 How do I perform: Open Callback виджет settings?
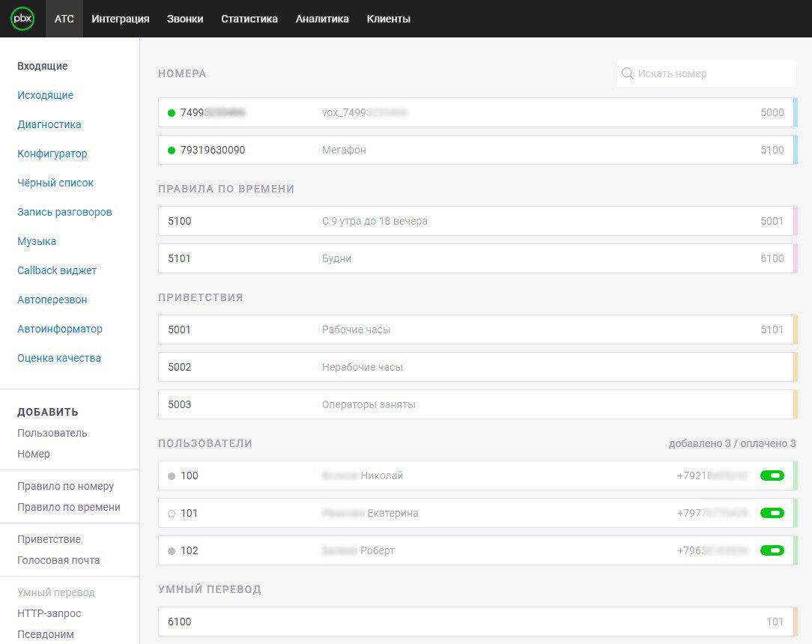point(57,270)
